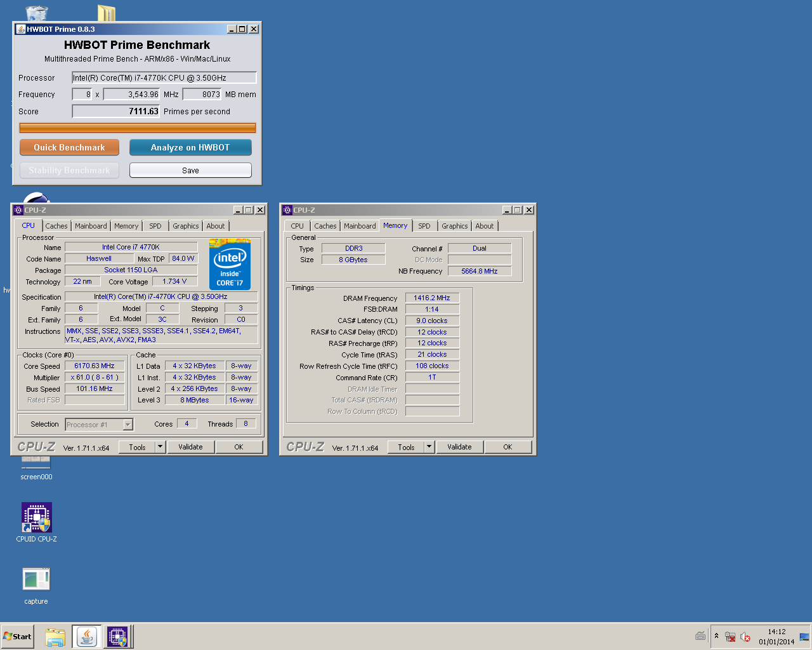
Task: Open the CPUID CPU-Z desktop shortcut
Action: 37,523
